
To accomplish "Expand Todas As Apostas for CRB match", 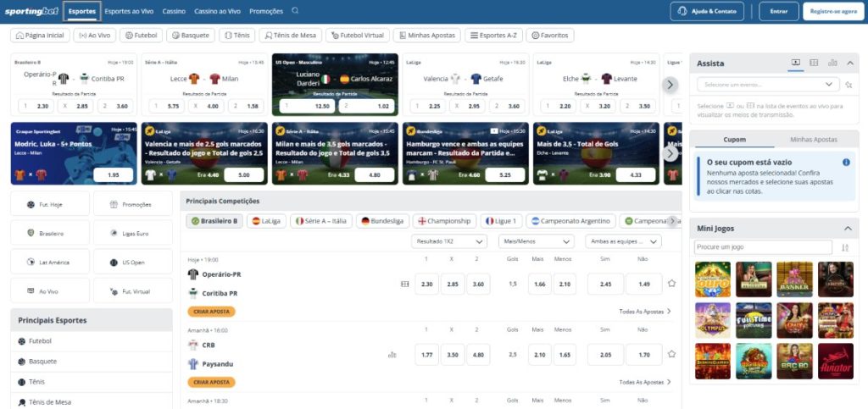I will click(x=645, y=382).
